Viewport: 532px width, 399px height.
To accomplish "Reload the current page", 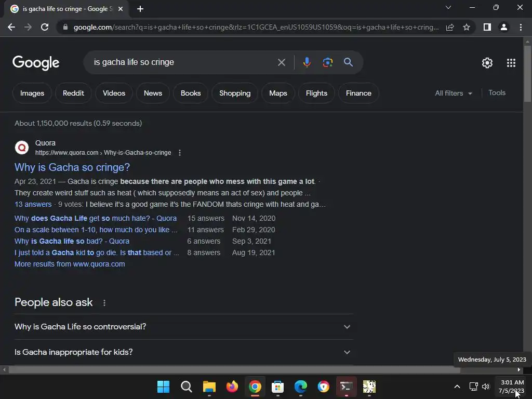I will (x=45, y=27).
